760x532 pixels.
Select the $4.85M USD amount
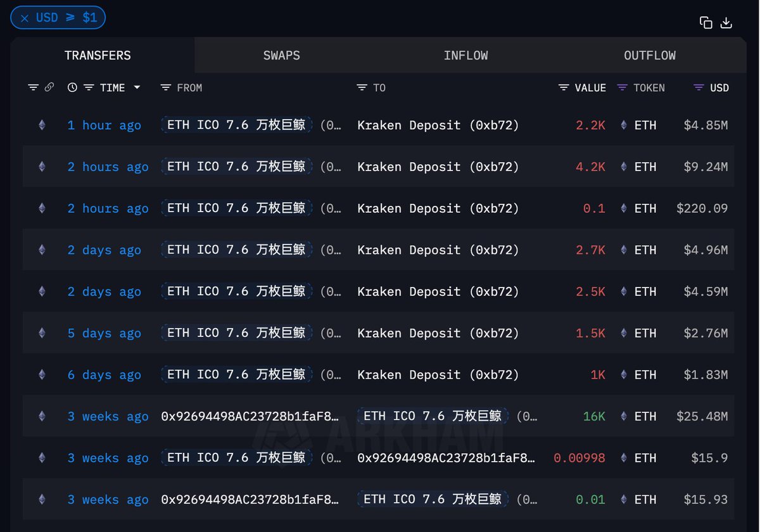(706, 125)
